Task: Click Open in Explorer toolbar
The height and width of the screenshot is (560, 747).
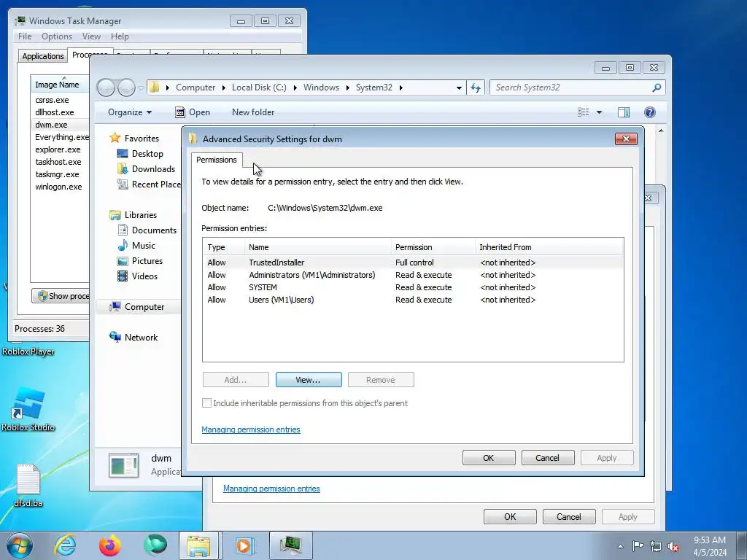Action: point(193,112)
